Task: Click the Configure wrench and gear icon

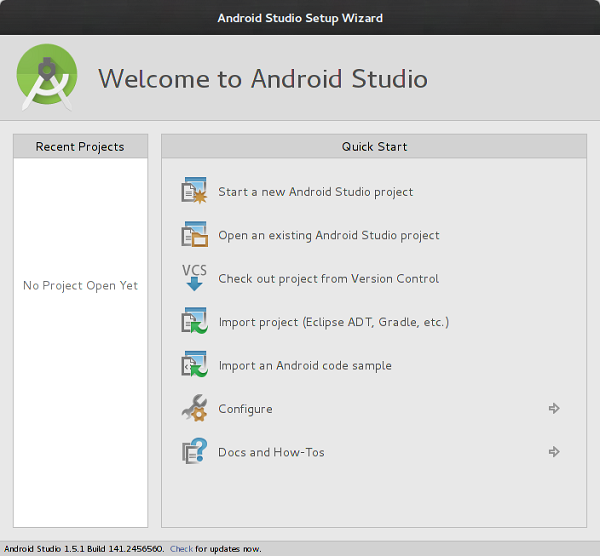Action: click(x=194, y=408)
